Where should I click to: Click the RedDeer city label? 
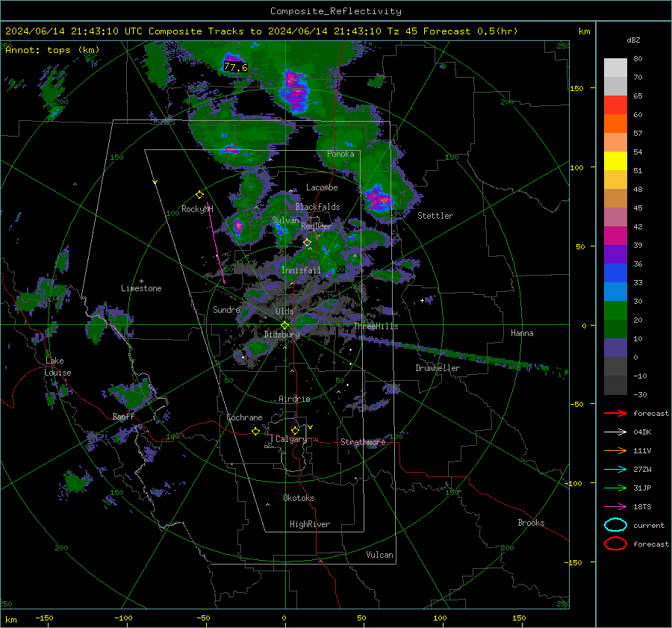(x=317, y=226)
